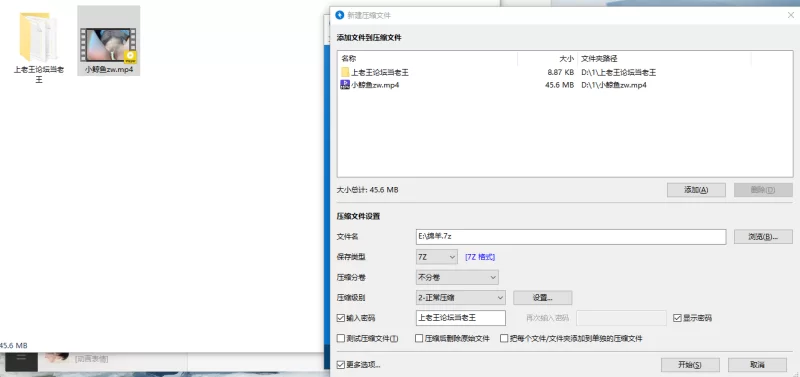Click the mp4 file icon in archive list
Viewport: 800px width, 377px height.
coord(345,85)
